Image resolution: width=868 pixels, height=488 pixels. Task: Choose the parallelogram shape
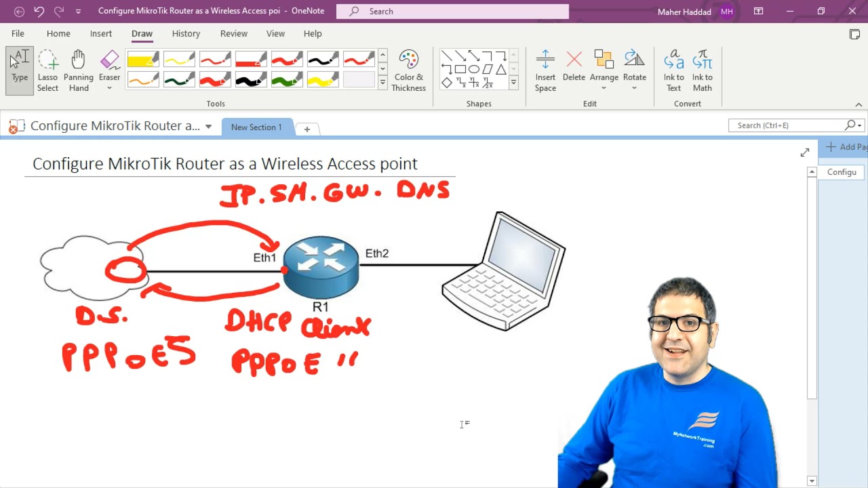click(x=487, y=69)
